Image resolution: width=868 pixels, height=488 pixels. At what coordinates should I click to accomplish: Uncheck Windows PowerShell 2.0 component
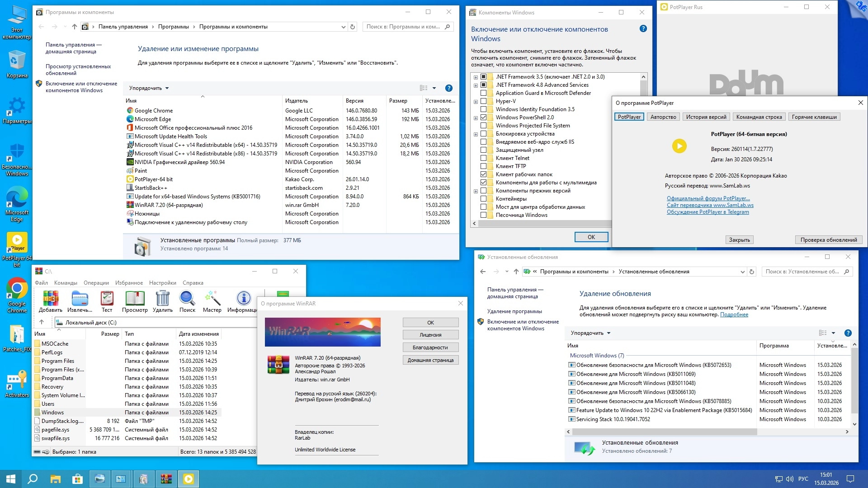[x=483, y=117]
